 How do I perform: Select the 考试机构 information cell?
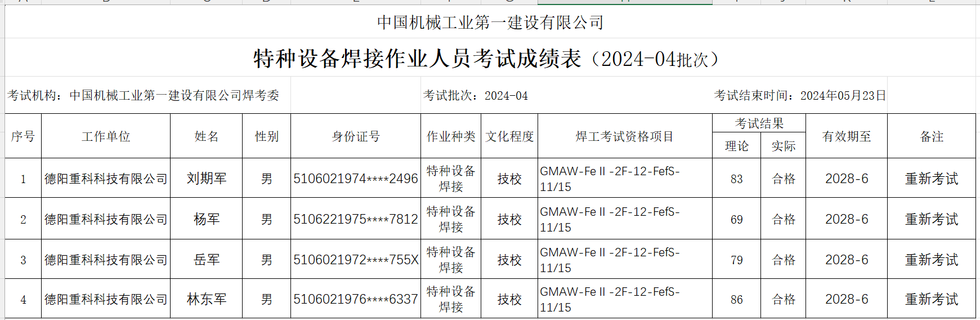(x=147, y=95)
